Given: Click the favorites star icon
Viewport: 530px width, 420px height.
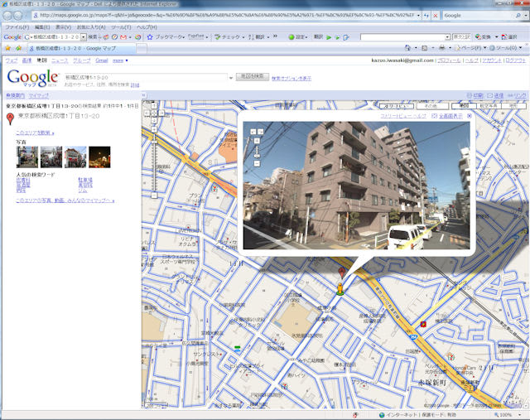Looking at the screenshot, I should 7,48.
